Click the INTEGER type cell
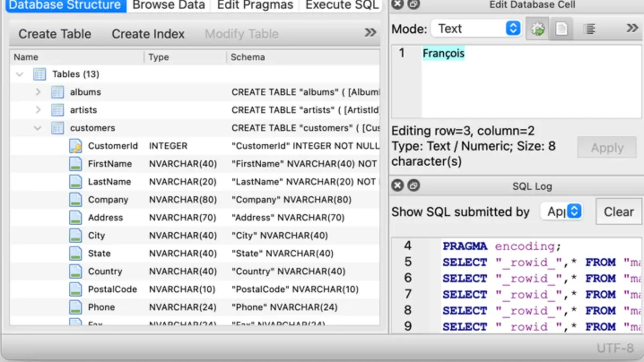The width and height of the screenshot is (644, 362). (x=168, y=146)
